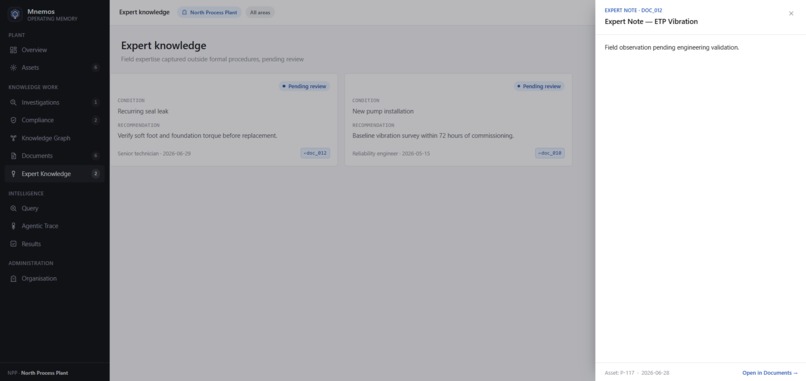This screenshot has height=381, width=806.
Task: Click the Investigations count badge
Action: pos(96,102)
